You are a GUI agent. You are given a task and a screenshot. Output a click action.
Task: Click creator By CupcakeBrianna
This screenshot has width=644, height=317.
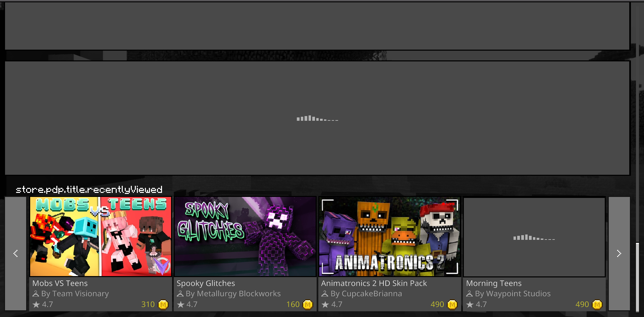tap(366, 294)
